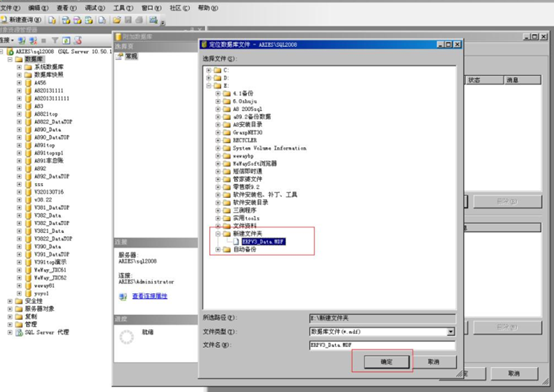This screenshot has height=392, width=554.
Task: Open the 文件(F) menu
Action: (10, 8)
